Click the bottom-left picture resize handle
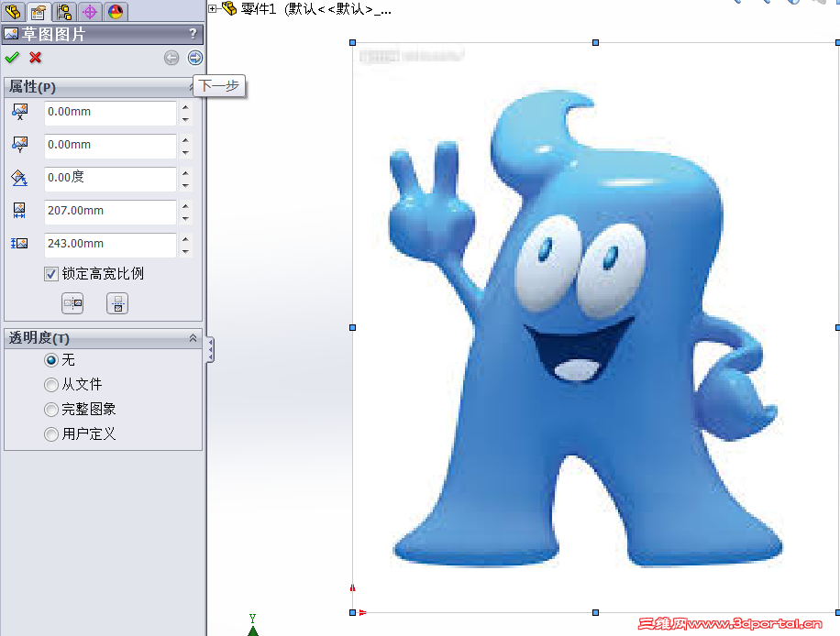The width and height of the screenshot is (840, 636). coord(352,612)
